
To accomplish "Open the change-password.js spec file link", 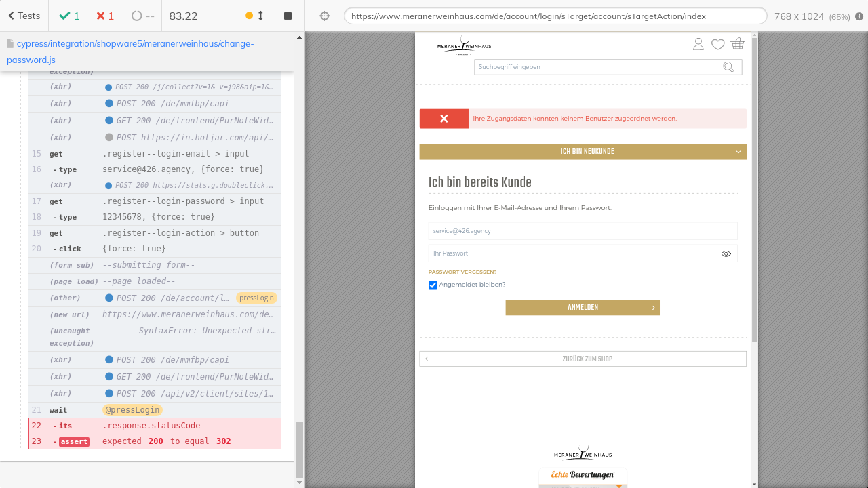I will 130,52.
